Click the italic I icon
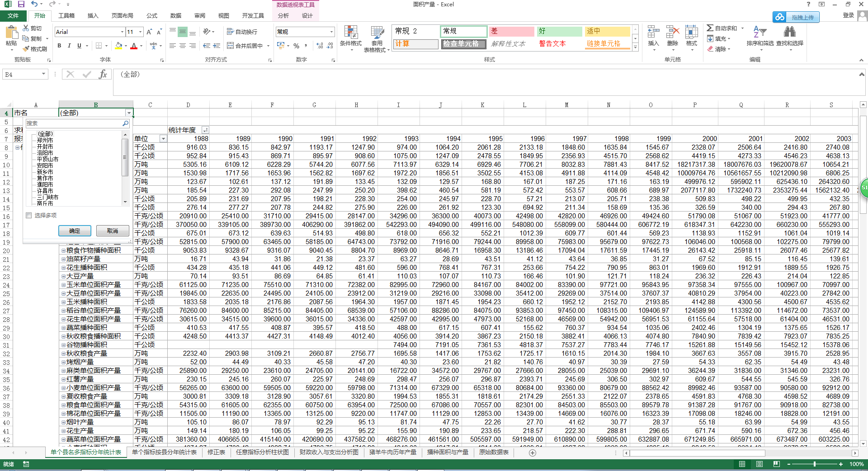The width and height of the screenshot is (868, 471). 69,46
